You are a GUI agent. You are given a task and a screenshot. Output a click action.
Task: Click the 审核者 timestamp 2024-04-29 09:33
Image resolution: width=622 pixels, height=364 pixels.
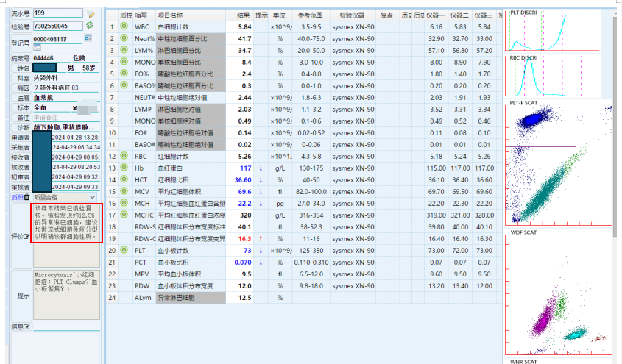(76, 187)
